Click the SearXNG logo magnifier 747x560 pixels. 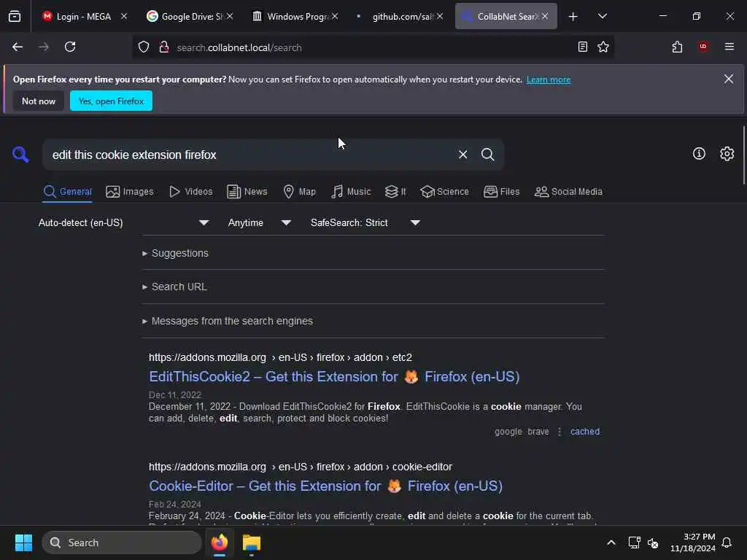point(20,155)
